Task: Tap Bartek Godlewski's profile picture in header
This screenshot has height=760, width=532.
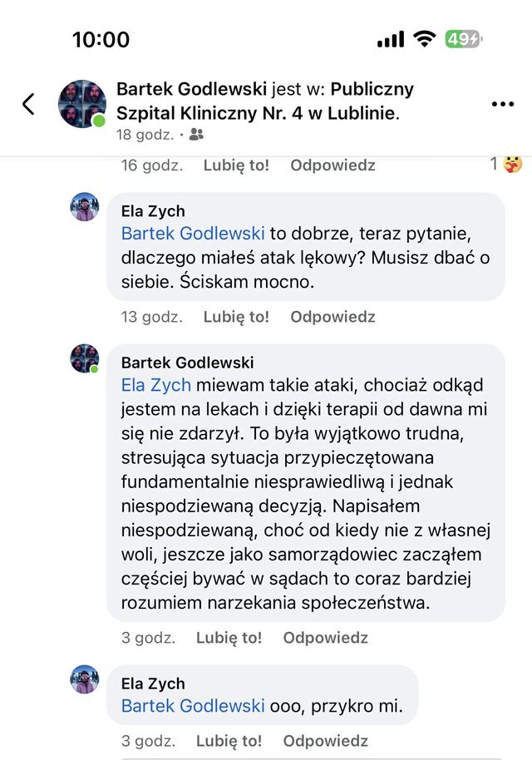Action: pos(81,104)
